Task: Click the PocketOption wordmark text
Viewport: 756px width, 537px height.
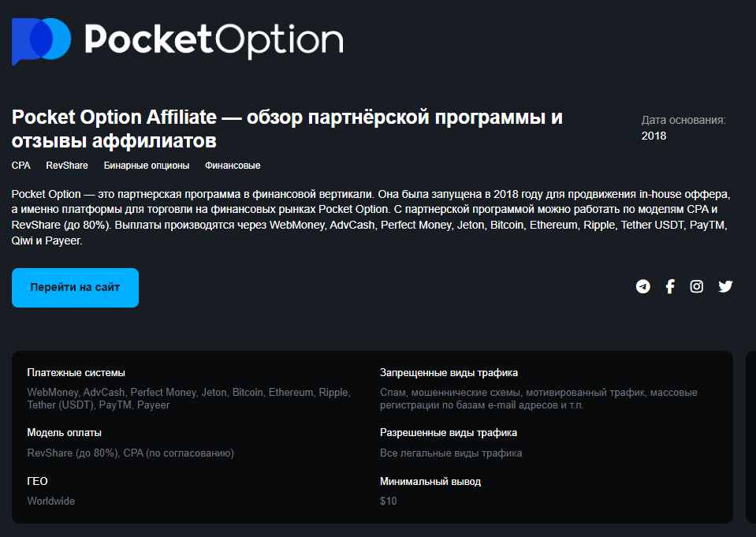Action: tap(214, 39)
